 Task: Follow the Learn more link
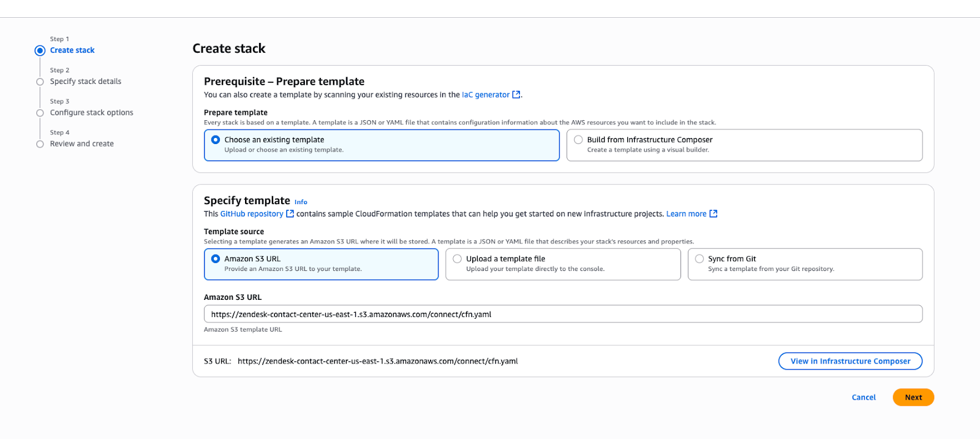[x=686, y=214]
